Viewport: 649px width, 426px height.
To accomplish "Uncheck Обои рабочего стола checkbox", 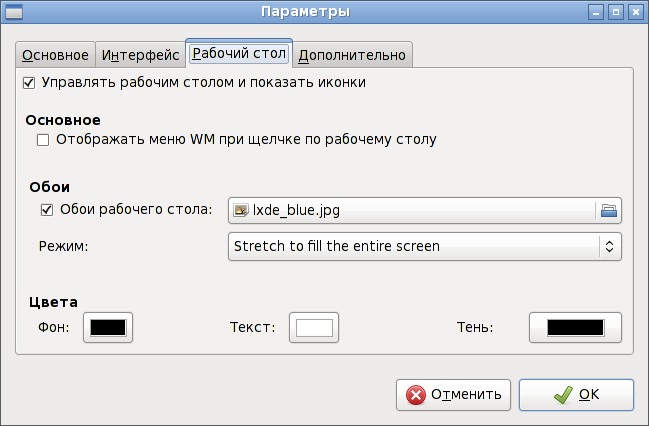I will pos(47,210).
